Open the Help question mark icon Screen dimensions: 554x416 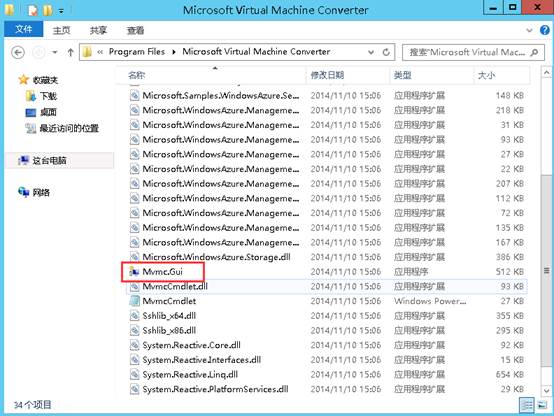544,30
